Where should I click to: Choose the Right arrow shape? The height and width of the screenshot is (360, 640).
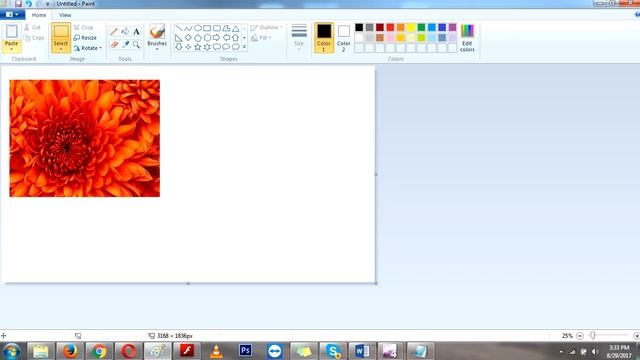pos(217,38)
